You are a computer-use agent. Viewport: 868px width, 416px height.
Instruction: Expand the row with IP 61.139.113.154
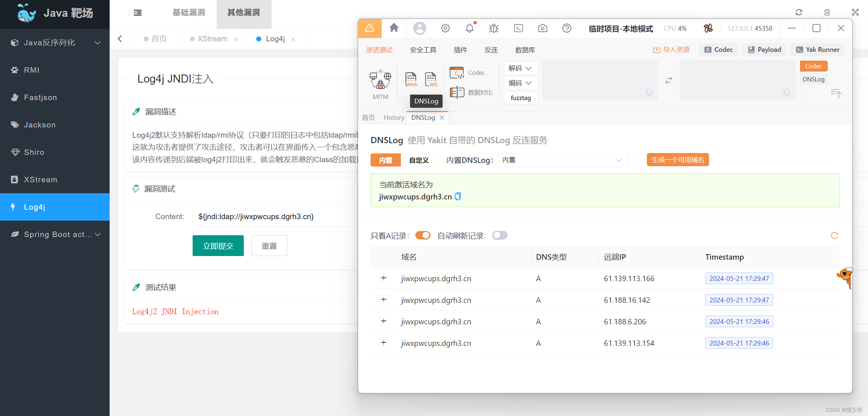[384, 343]
